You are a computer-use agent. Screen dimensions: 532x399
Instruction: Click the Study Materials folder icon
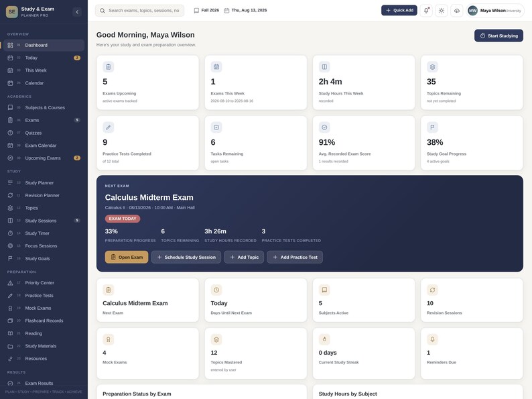coord(10,346)
